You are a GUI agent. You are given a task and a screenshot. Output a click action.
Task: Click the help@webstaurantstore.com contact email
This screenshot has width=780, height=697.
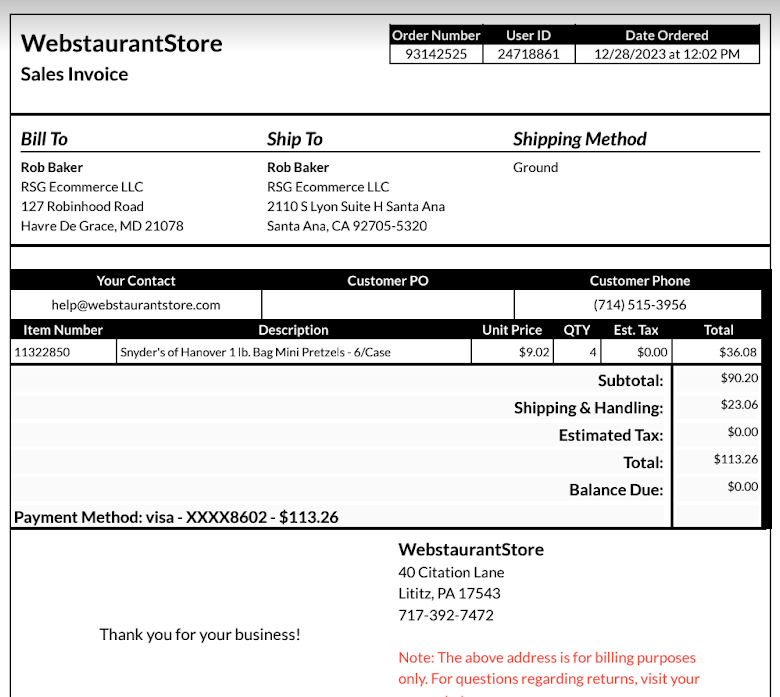(x=136, y=304)
